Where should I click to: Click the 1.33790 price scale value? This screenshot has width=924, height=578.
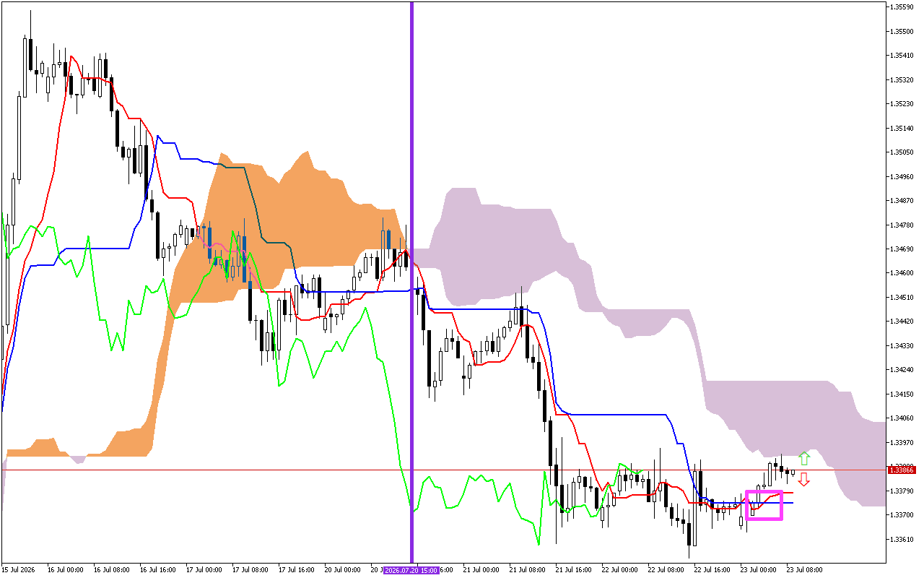pos(903,491)
